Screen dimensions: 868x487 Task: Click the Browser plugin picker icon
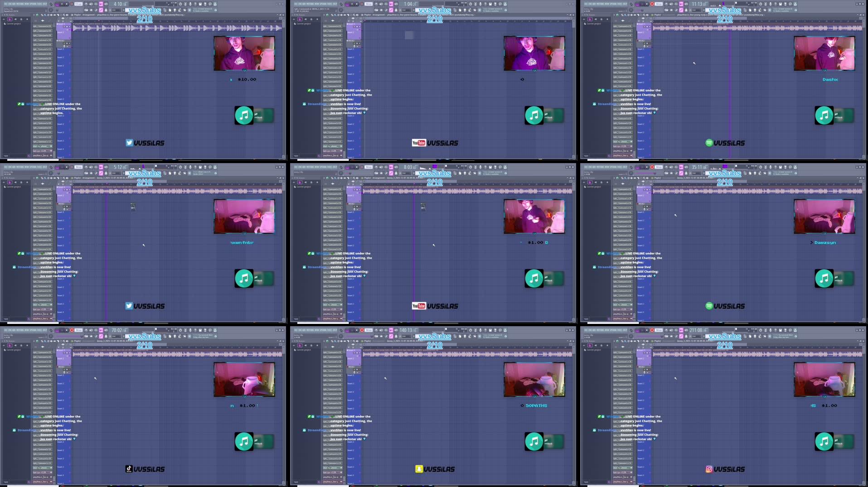pyautogui.click(x=10, y=19)
